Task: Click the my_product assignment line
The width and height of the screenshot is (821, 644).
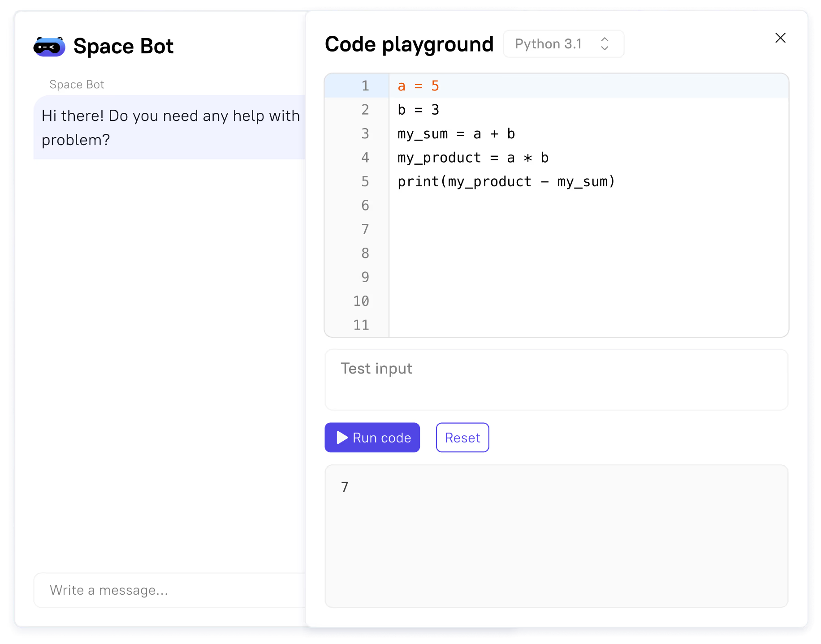Action: click(472, 158)
